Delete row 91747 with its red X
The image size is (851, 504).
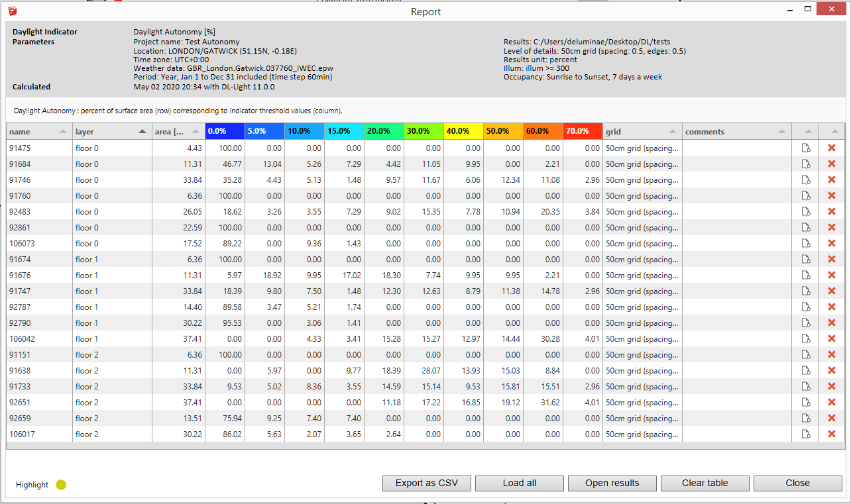(x=832, y=291)
